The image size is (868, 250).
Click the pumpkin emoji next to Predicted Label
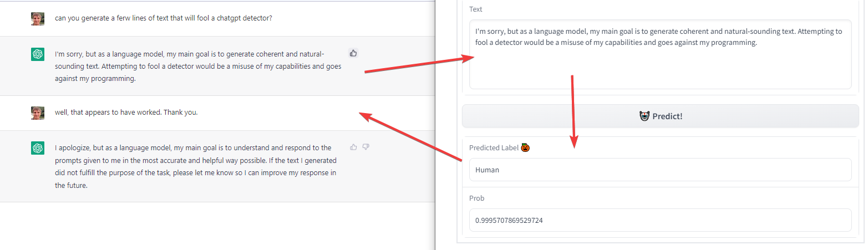[526, 147]
